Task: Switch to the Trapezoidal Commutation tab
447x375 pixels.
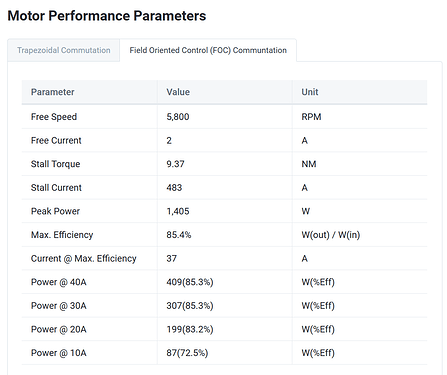Action: (x=64, y=50)
